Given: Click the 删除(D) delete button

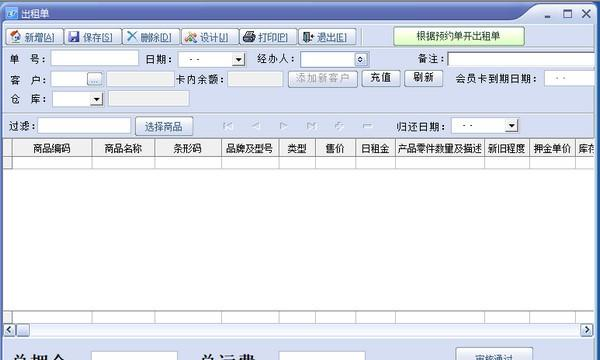Looking at the screenshot, I should 151,37.
